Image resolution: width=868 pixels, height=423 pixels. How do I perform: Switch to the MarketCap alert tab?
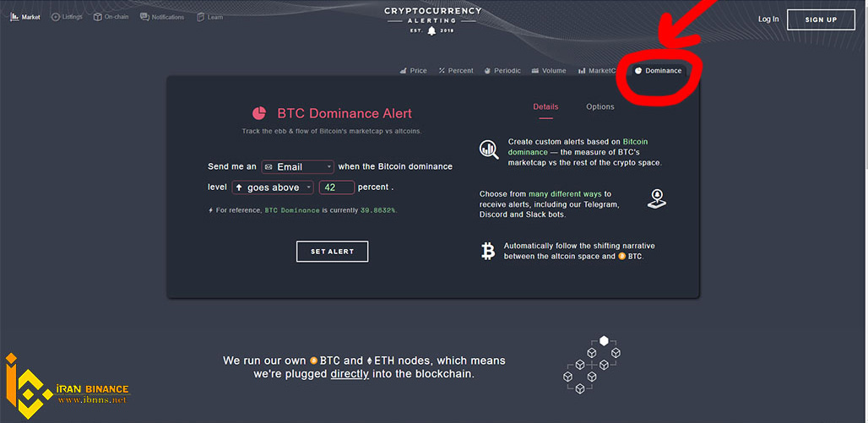[x=597, y=71]
